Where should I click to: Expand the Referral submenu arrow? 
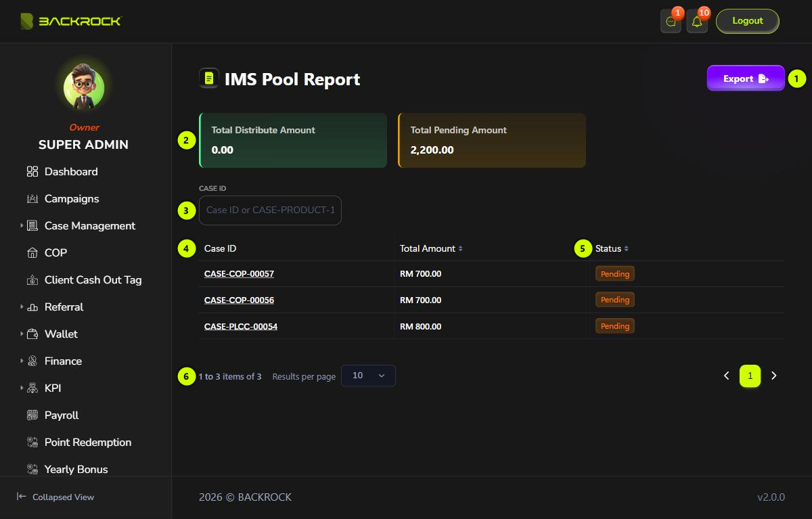click(22, 307)
